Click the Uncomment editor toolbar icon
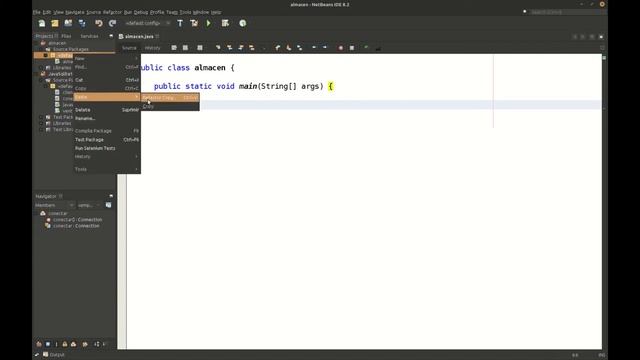Screen dimensions: 640x360 (378, 48)
